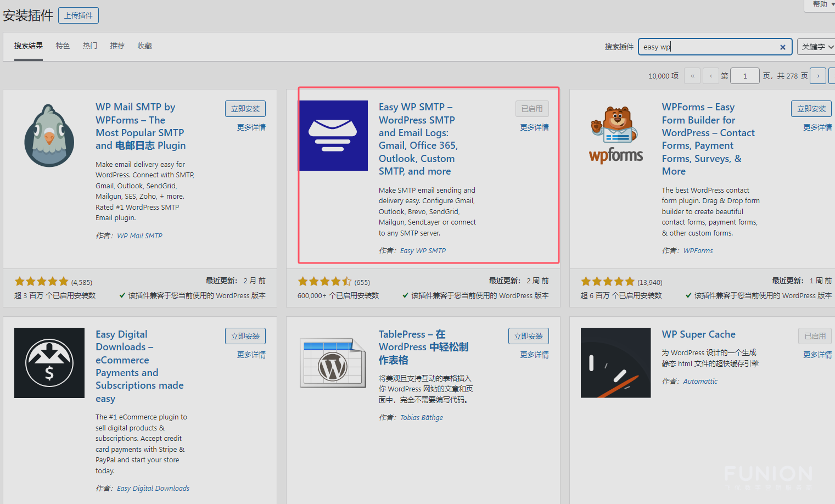The image size is (835, 504).
Task: Open 更多详情 for Easy Digital Downloads
Action: (x=251, y=355)
